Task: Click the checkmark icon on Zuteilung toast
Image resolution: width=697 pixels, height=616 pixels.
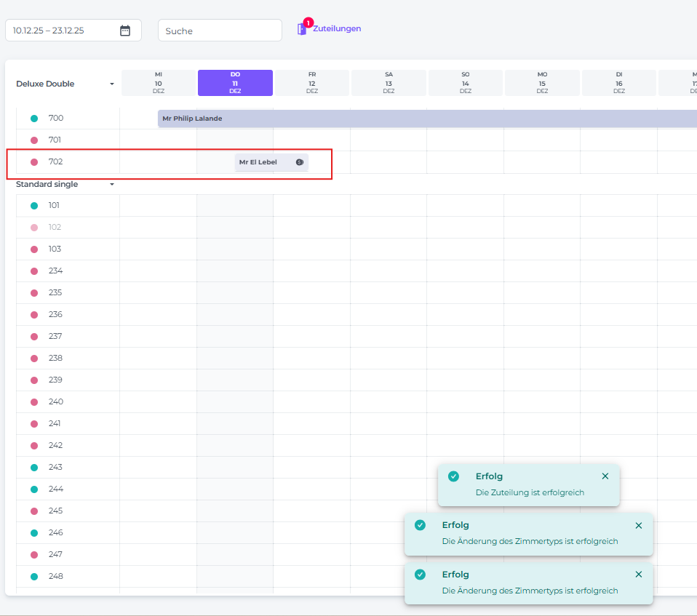Action: point(454,476)
